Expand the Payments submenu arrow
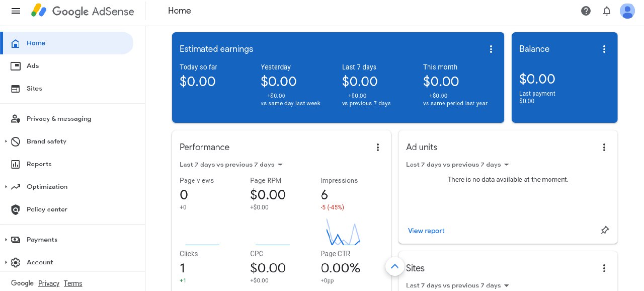644x291 pixels. 6,240
